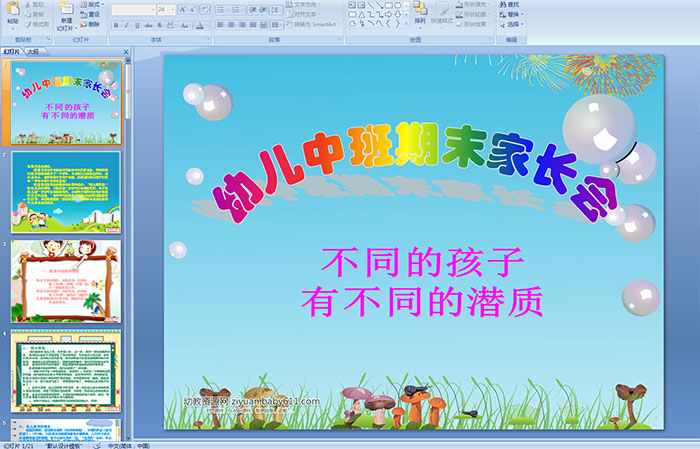Screen dimensions: 700x449
Task: Select the Line shape in gallery
Action: [371, 5]
